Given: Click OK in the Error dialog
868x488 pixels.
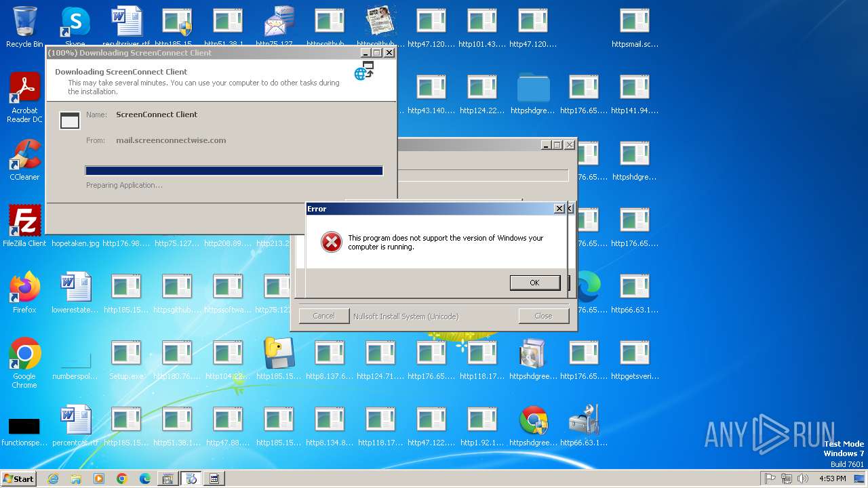Looking at the screenshot, I should click(535, 283).
